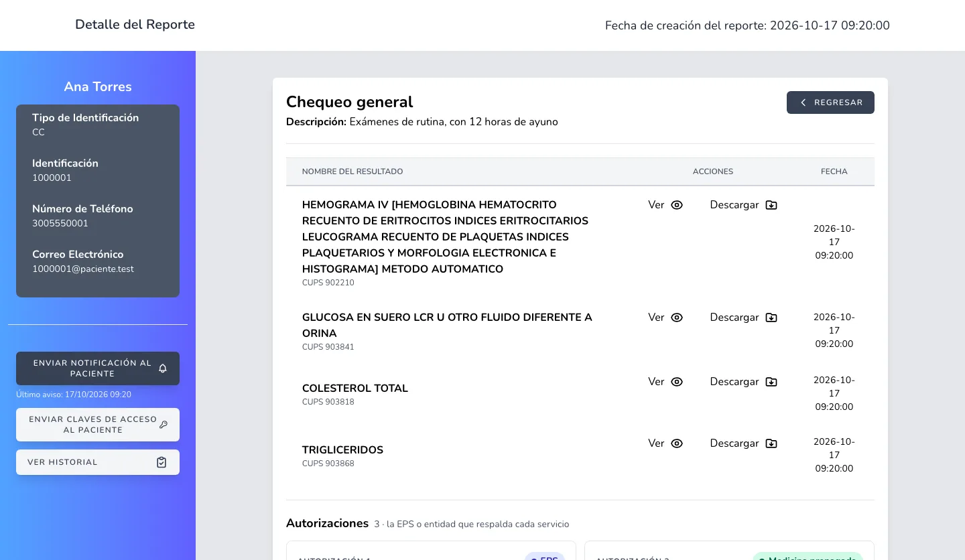Click the eye icon for the HEMOGRAMA IV result

tap(677, 205)
